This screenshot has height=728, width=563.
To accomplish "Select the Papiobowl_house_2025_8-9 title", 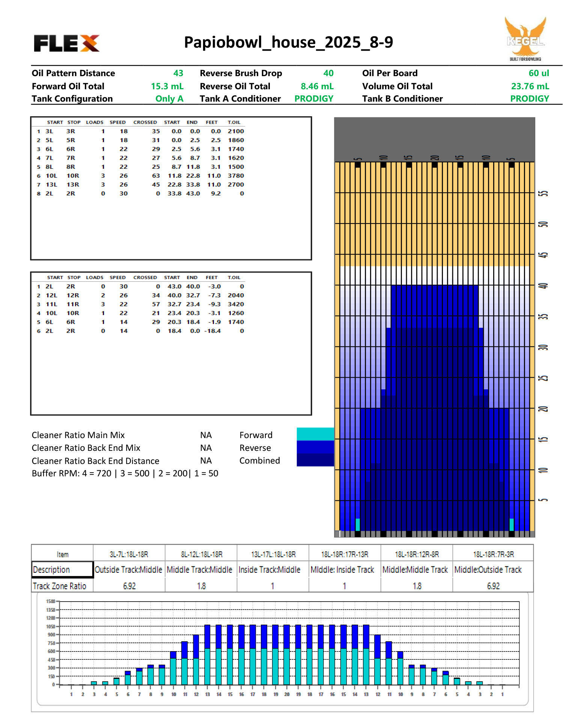I will [288, 42].
